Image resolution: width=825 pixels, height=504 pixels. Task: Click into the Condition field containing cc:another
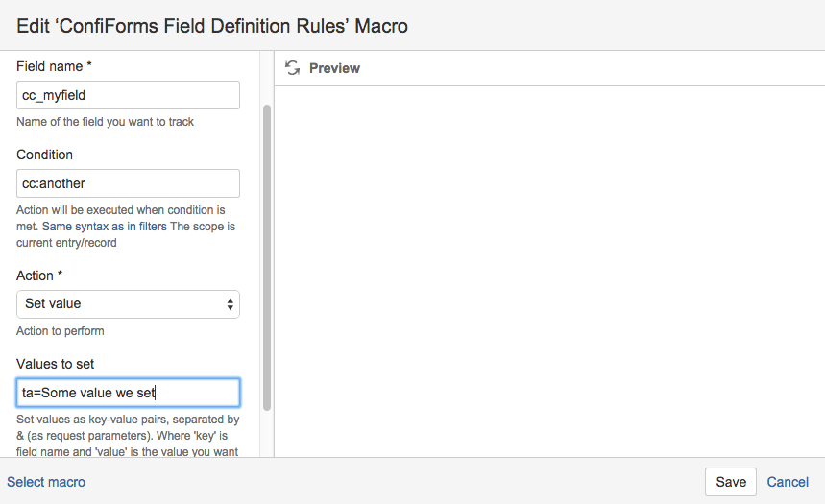pos(128,183)
